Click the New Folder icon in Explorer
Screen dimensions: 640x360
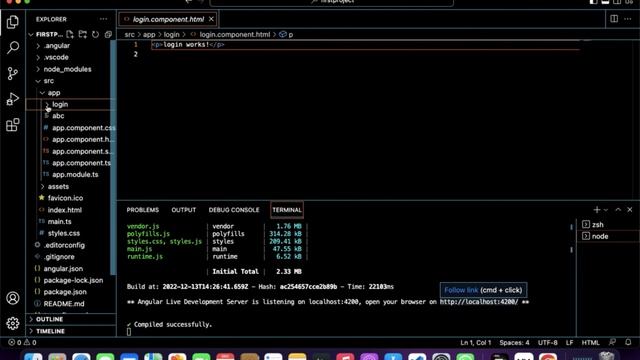83,34
